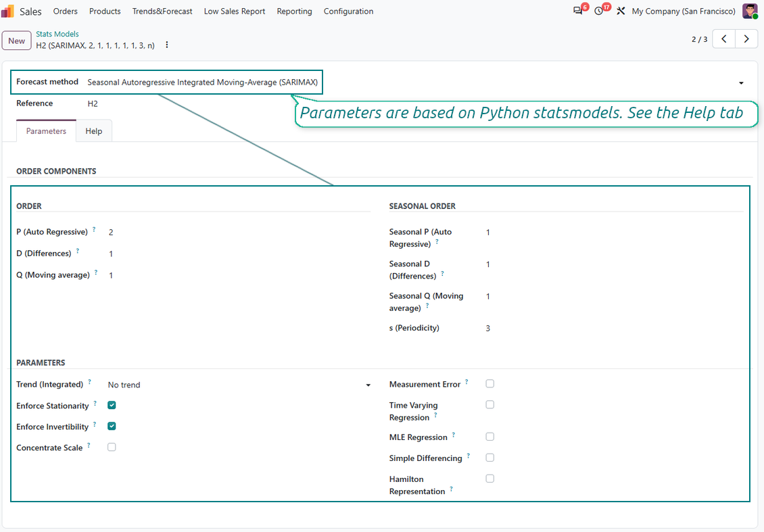Screen dimensions: 764x532
Task: Switch to the Parameters tab
Action: 46,131
